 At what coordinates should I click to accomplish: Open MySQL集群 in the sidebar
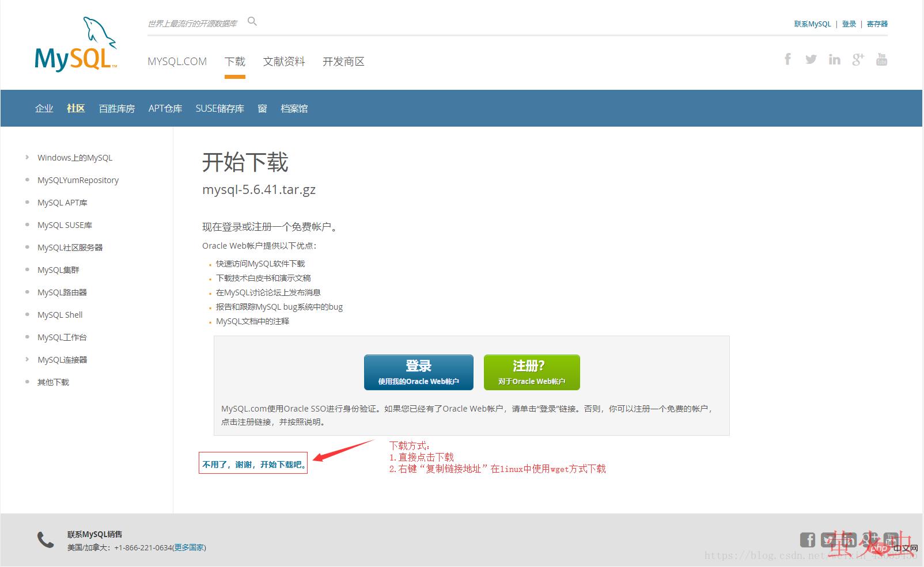click(59, 270)
